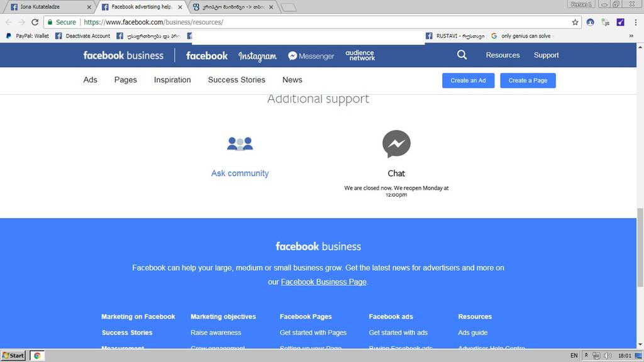Switch the EN input language
The height and width of the screenshot is (362, 644).
pyautogui.click(x=574, y=356)
